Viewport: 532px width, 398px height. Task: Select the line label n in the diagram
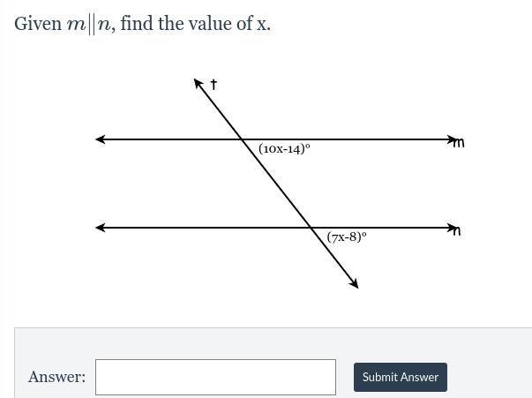pos(457,231)
